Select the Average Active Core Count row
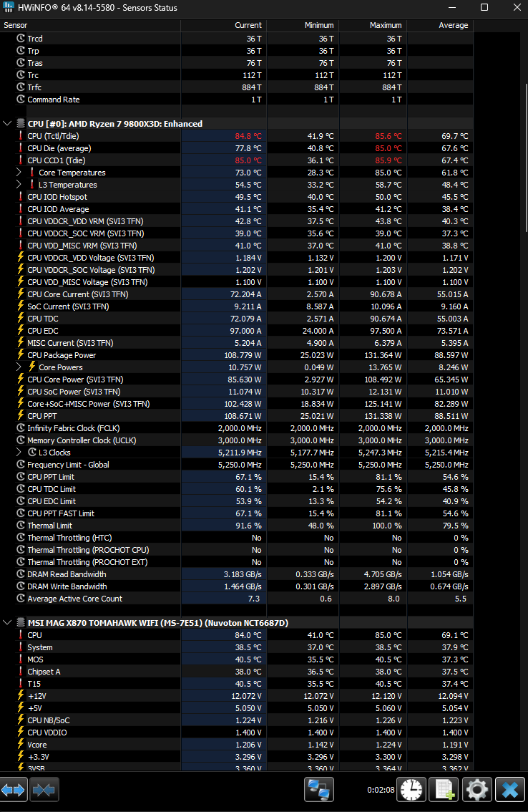 [237, 598]
